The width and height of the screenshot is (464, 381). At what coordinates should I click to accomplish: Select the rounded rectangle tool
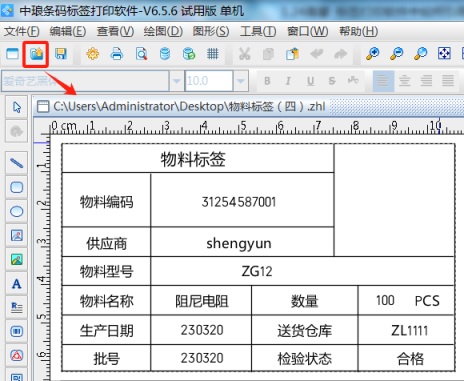(16, 187)
